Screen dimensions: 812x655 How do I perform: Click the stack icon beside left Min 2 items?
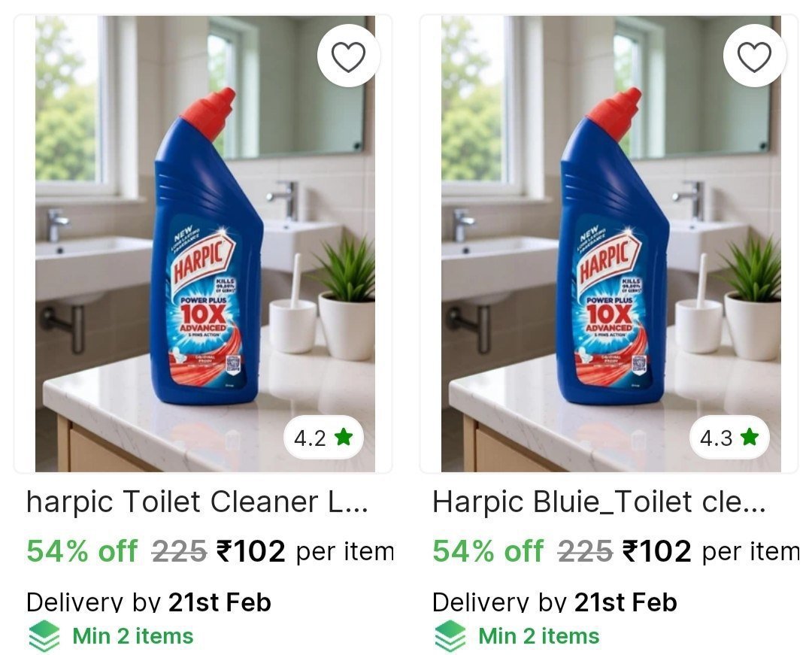click(44, 636)
